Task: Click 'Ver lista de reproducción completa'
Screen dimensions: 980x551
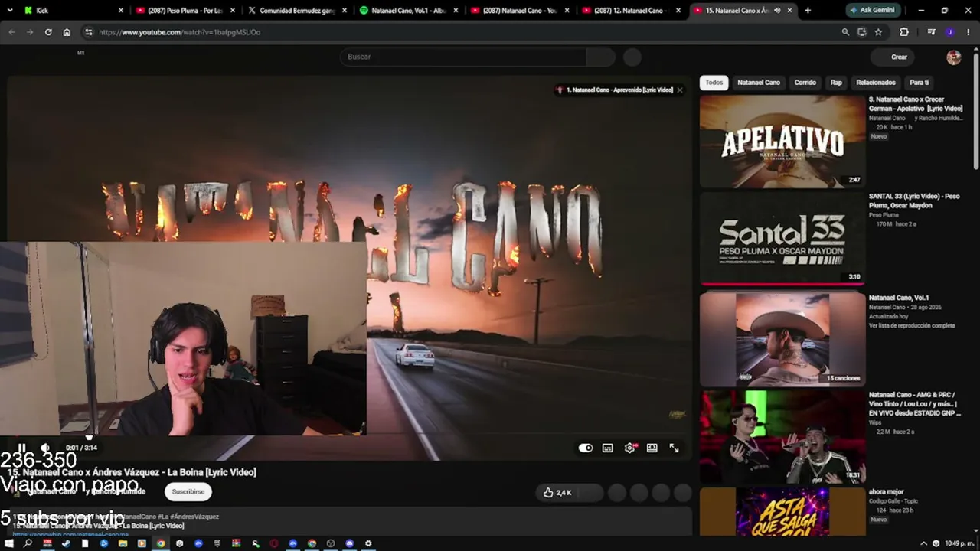Action: point(912,325)
